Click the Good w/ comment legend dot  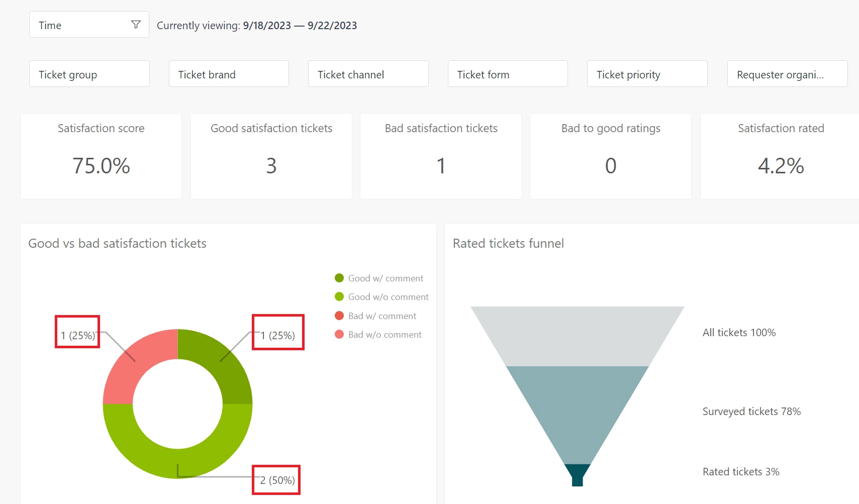point(339,278)
